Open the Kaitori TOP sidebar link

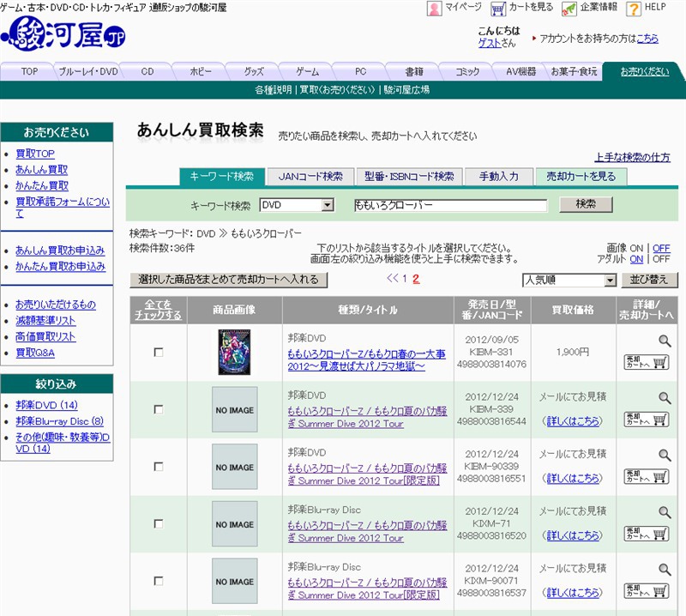click(35, 154)
